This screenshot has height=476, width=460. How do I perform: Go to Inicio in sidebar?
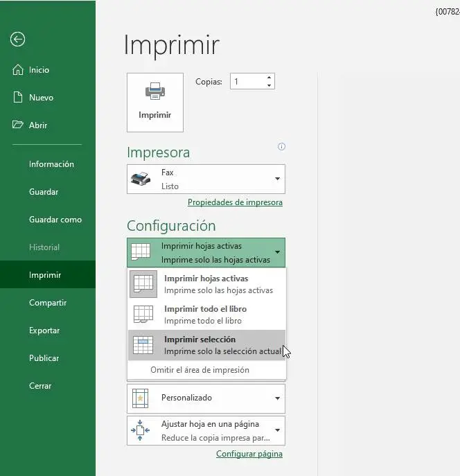point(48,70)
